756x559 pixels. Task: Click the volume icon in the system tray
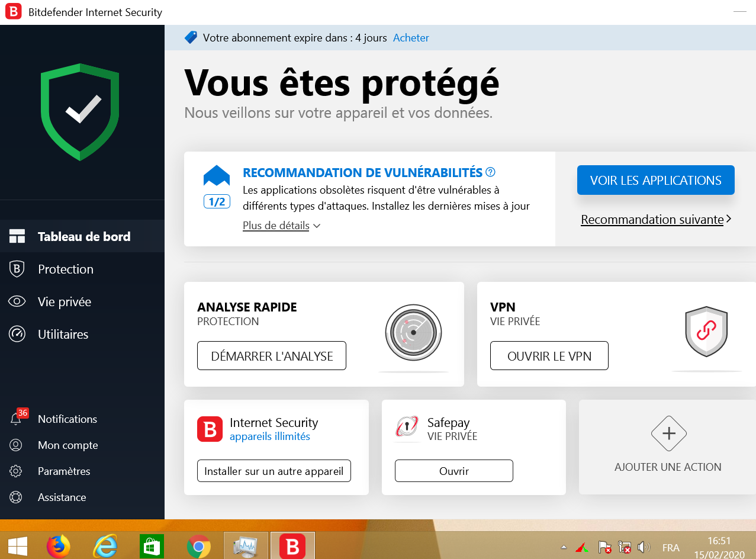644,547
